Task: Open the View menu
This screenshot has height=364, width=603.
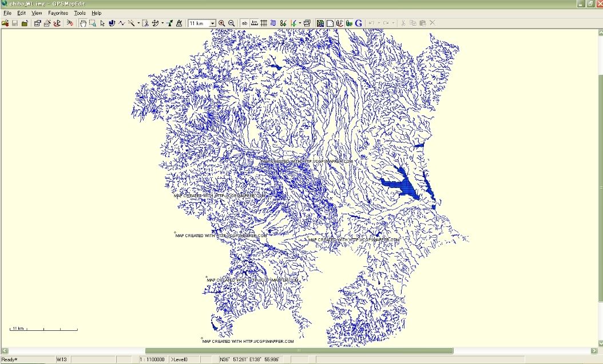Action: pyautogui.click(x=37, y=13)
